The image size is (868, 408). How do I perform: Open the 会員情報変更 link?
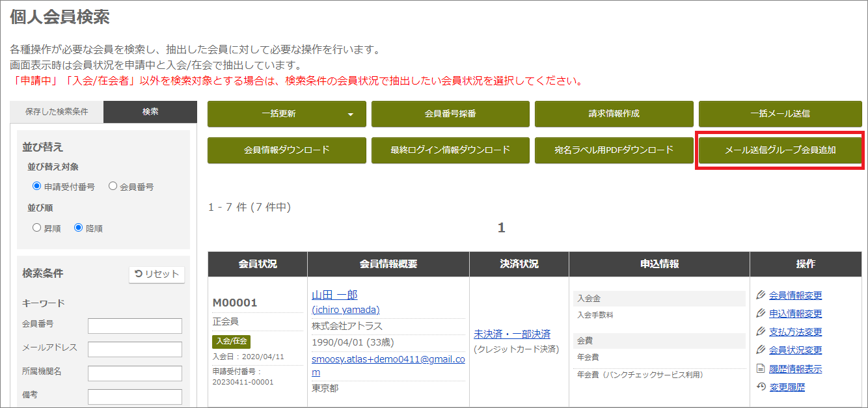(795, 295)
